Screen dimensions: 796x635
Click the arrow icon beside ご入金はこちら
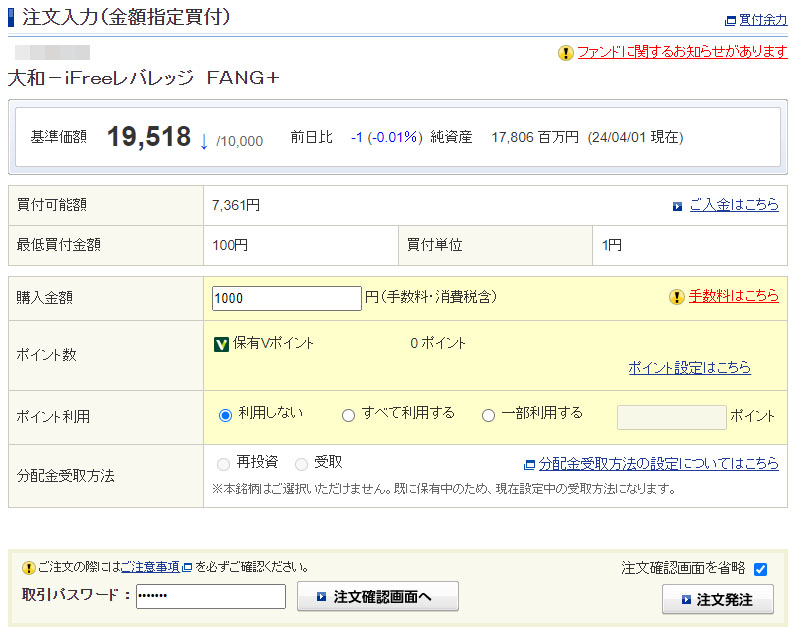tap(677, 206)
